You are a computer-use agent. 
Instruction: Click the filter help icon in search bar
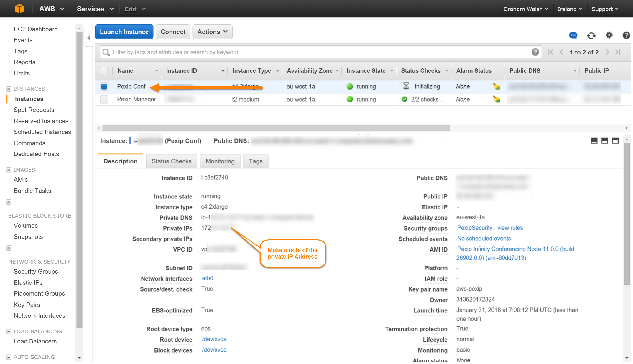(535, 52)
